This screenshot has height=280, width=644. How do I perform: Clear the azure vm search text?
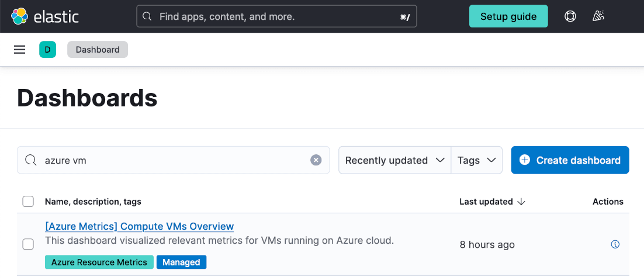316,160
